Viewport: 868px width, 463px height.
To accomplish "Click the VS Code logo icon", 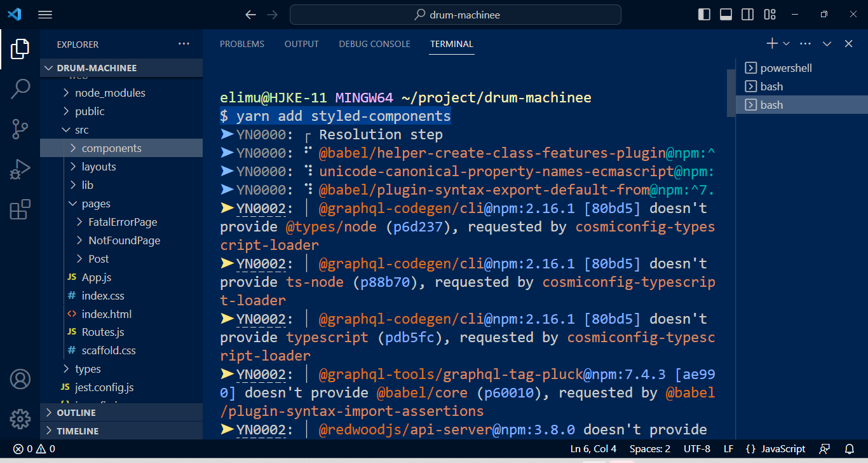I will pyautogui.click(x=14, y=15).
